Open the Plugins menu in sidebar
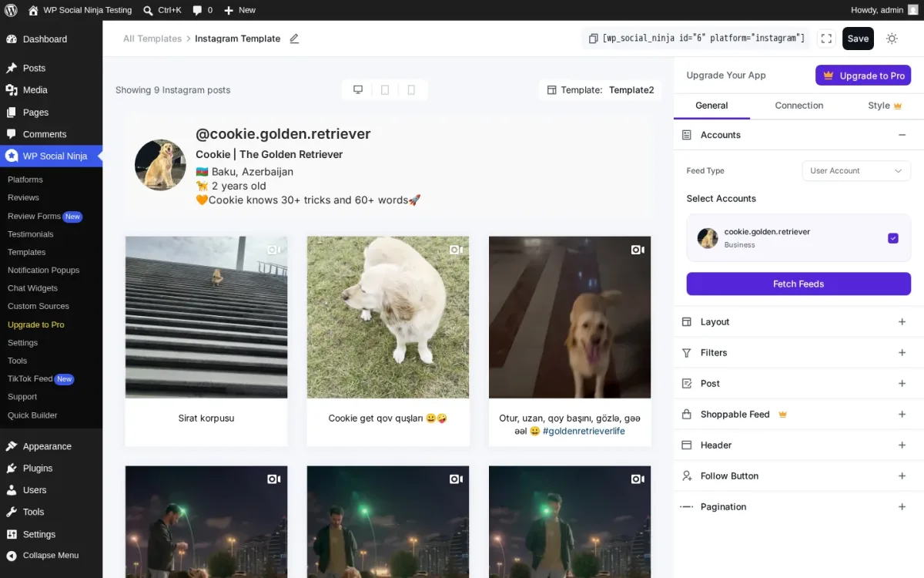This screenshot has width=924, height=578. 38,468
